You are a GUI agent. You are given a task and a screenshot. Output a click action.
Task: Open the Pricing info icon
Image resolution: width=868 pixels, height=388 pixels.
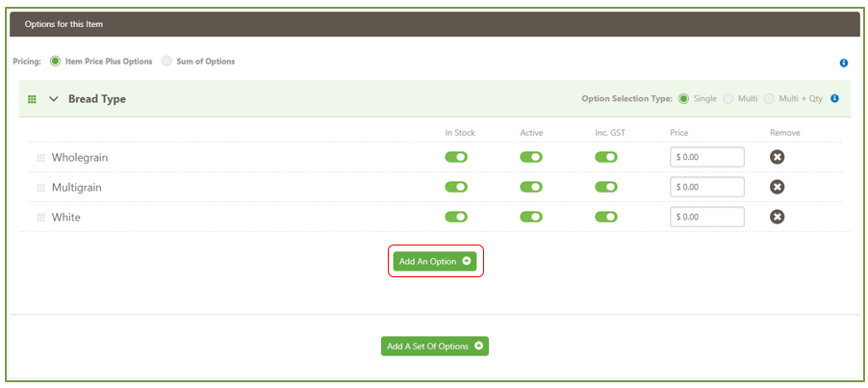click(844, 63)
